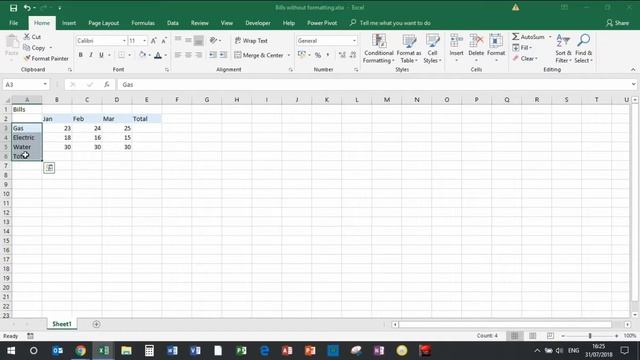Click the Undo arrow icon

point(27,8)
